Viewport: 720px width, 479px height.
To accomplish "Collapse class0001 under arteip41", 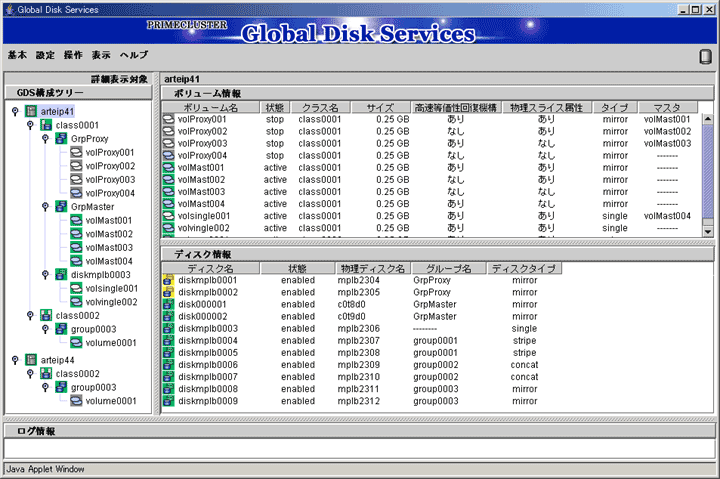I will click(30, 125).
